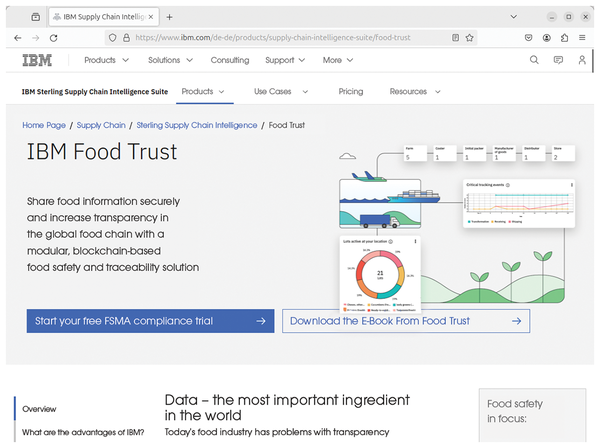Follow the Home Page breadcrumb link
The width and height of the screenshot is (600, 448).
pos(44,125)
